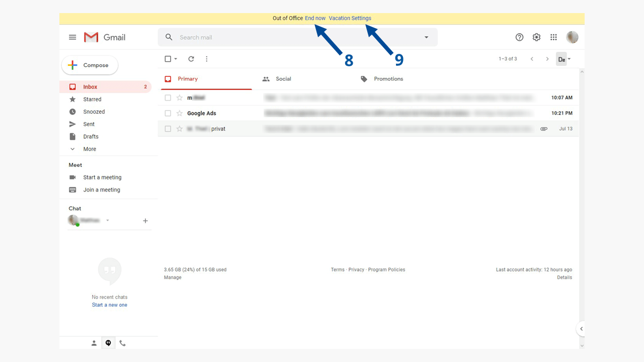Click the Gmail logo
644x362 pixels.
[105, 37]
